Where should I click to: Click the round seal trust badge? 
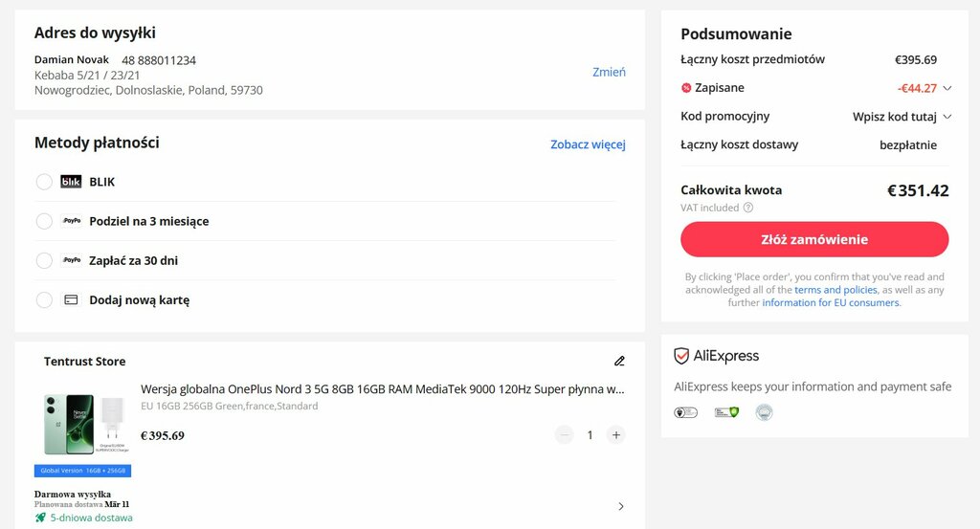pyautogui.click(x=764, y=412)
